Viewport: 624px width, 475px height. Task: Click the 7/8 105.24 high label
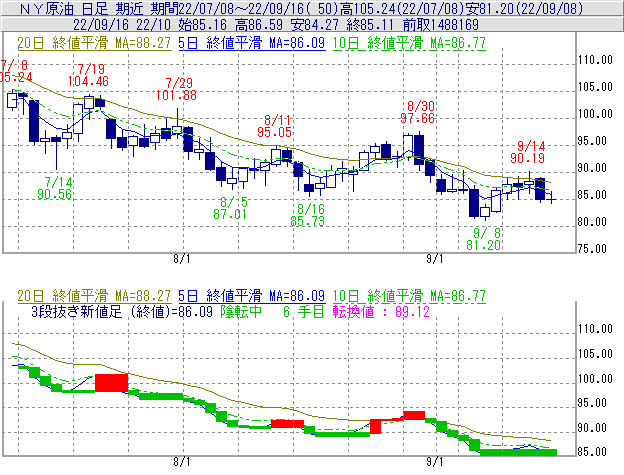coord(16,71)
